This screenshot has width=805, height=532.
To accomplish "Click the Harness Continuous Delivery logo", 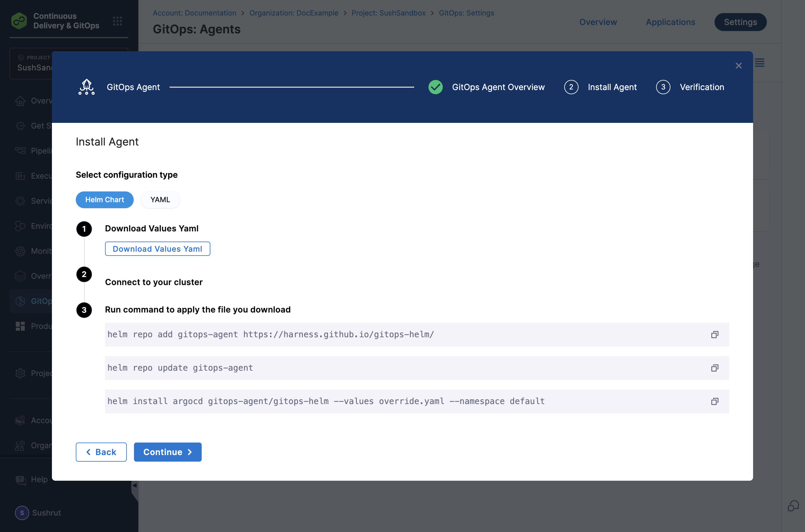I will 19,21.
